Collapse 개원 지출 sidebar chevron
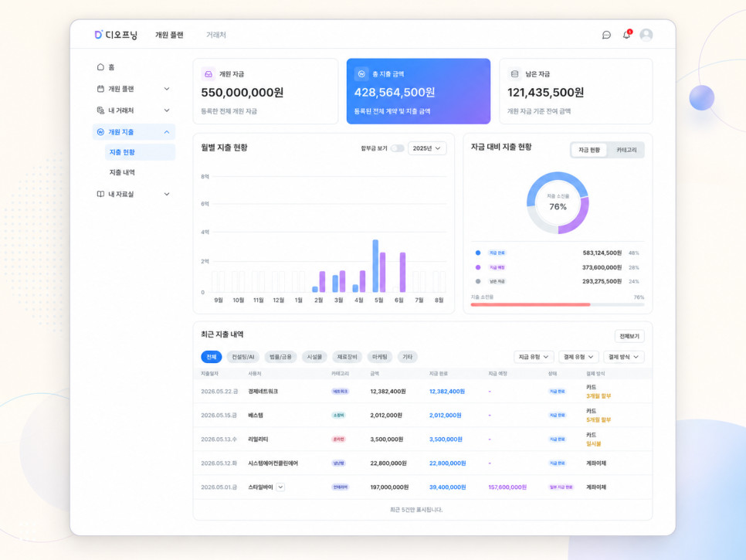Viewport: 746px width, 560px height. 167,132
